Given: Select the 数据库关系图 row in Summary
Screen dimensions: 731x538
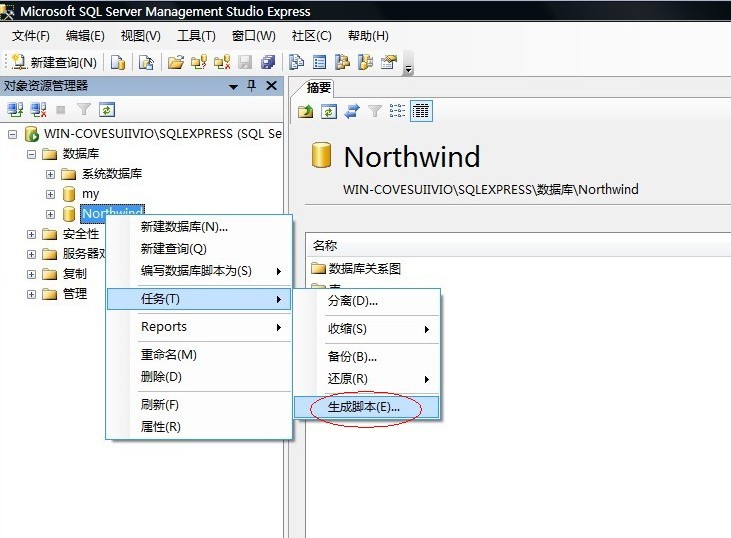Looking at the screenshot, I should click(x=356, y=269).
